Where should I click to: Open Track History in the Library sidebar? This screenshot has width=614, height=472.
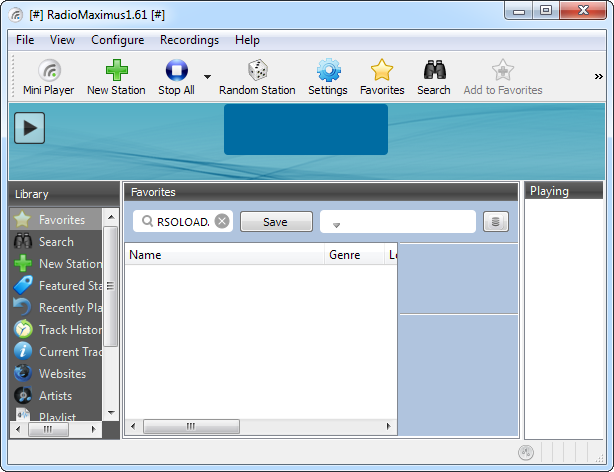coord(56,329)
